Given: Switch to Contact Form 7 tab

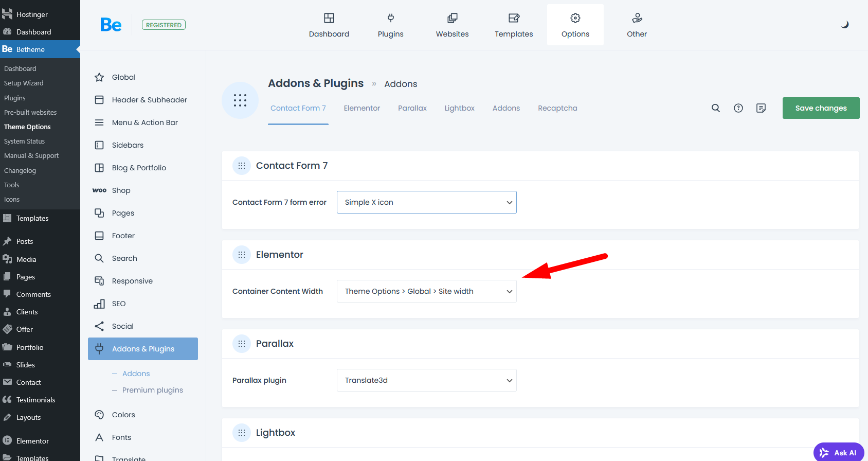Looking at the screenshot, I should [298, 108].
